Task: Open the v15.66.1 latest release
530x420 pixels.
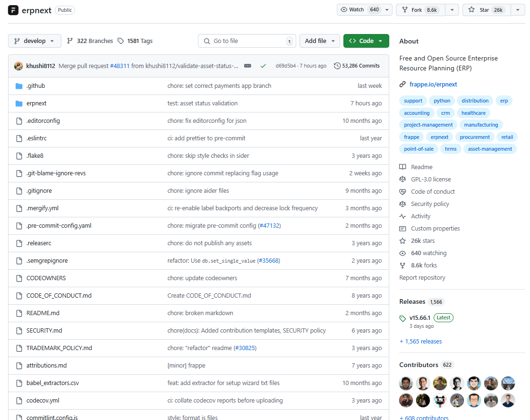Action: (x=419, y=318)
